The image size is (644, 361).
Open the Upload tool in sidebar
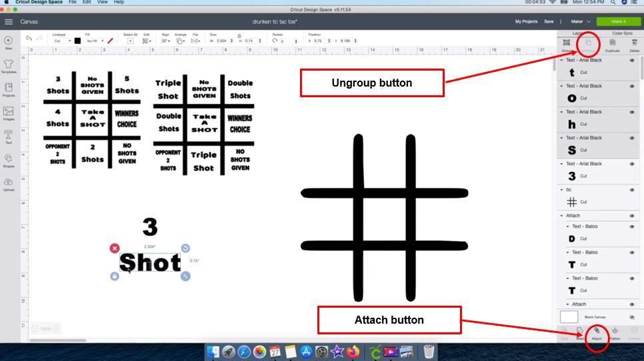pos(8,182)
